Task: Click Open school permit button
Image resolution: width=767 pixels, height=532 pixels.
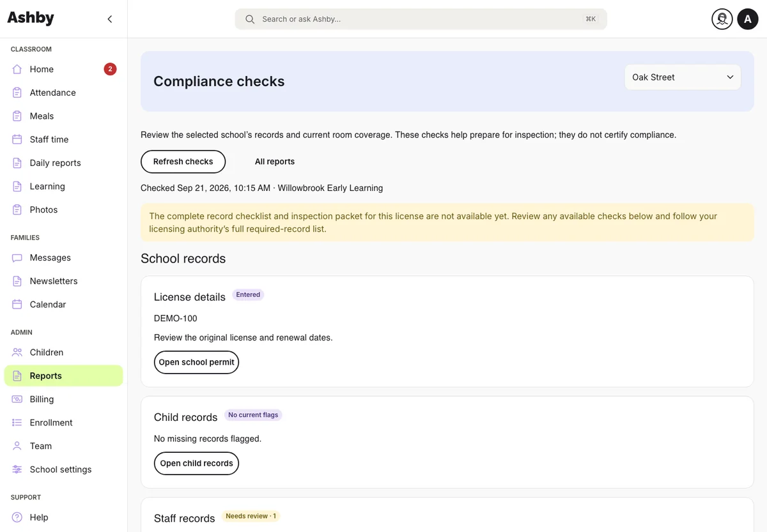Action: click(x=196, y=362)
